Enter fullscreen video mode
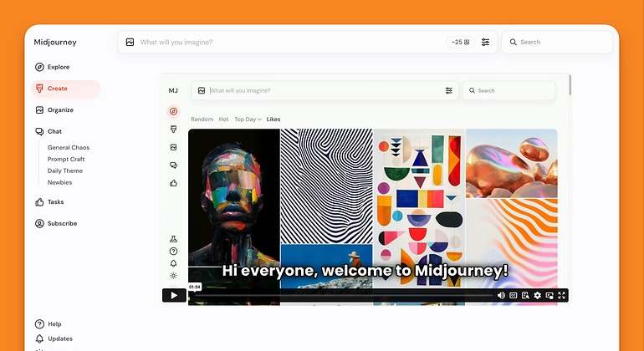Screen dimensions: 644x351 point(561,295)
